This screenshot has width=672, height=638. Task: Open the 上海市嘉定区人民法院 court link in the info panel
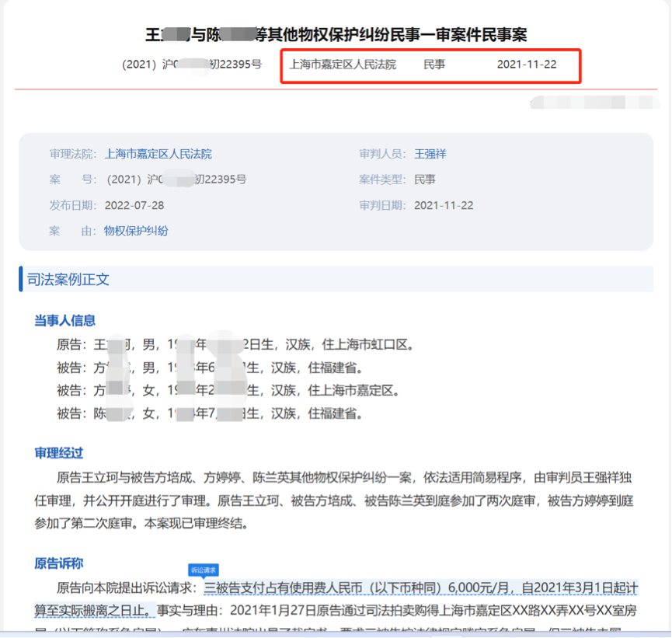[x=158, y=154]
